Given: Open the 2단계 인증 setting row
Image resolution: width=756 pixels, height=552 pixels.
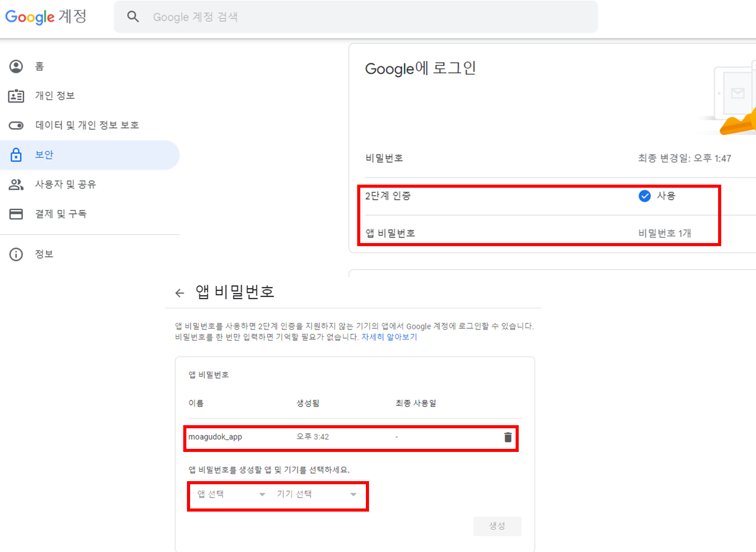Looking at the screenshot, I should [x=553, y=196].
